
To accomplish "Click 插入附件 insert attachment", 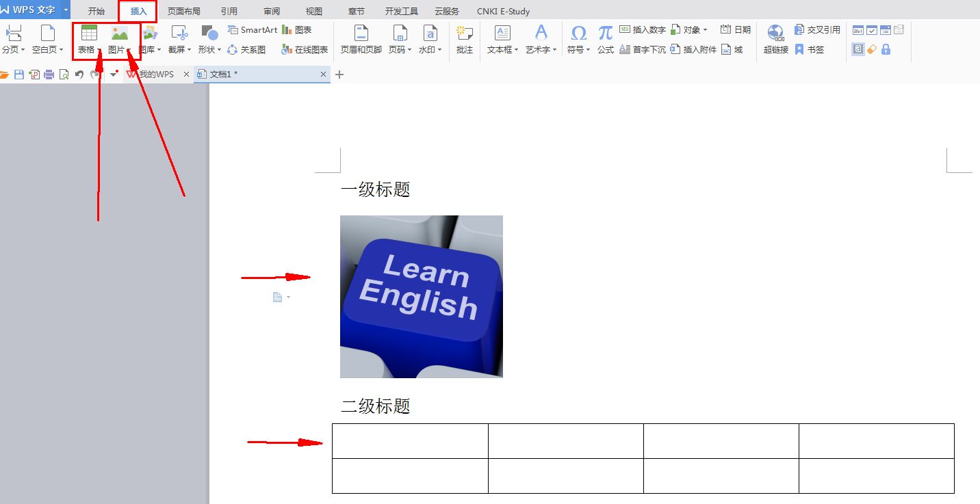I will point(693,50).
